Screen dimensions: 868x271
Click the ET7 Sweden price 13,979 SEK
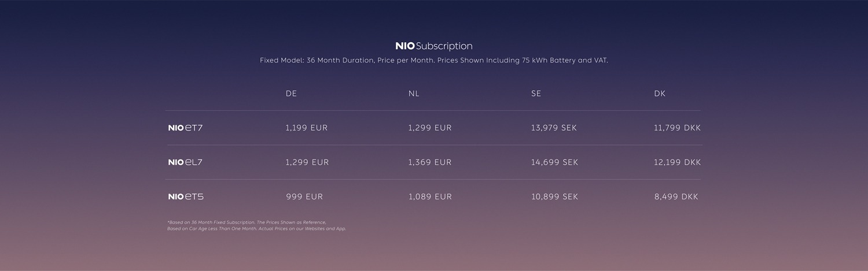(x=554, y=128)
